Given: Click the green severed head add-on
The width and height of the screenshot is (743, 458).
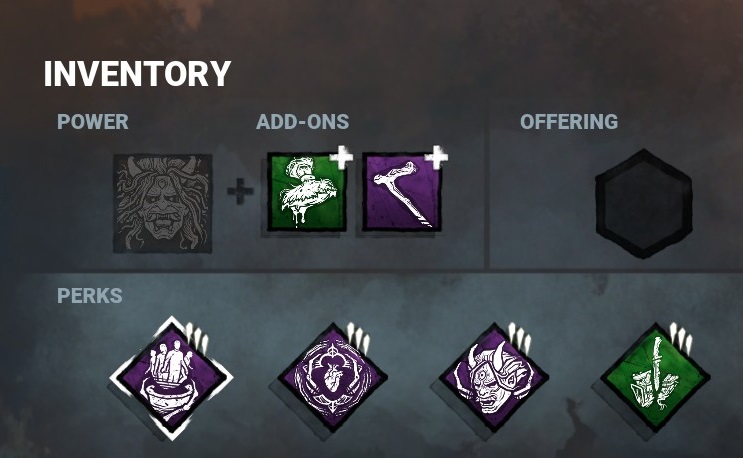Looking at the screenshot, I should coord(307,191).
